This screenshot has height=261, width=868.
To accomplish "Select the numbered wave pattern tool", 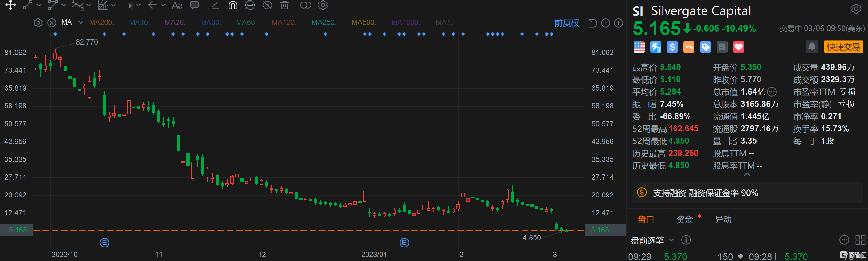I will pos(77,5).
